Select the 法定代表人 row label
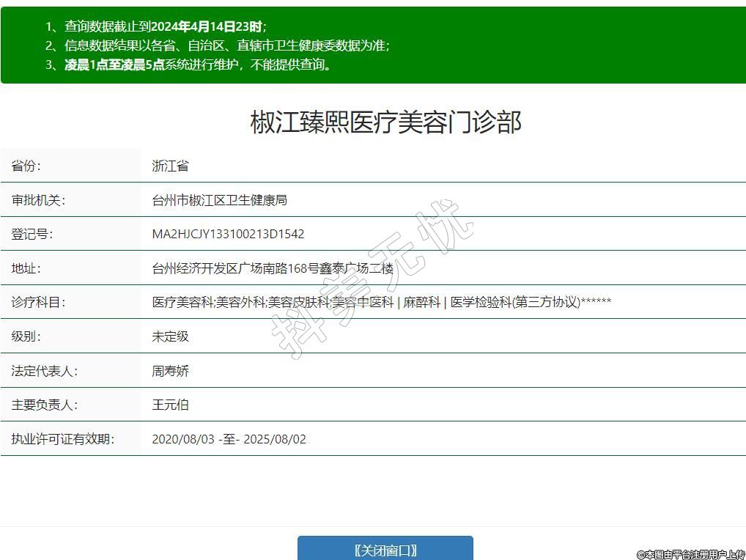The image size is (746, 560). 44,371
